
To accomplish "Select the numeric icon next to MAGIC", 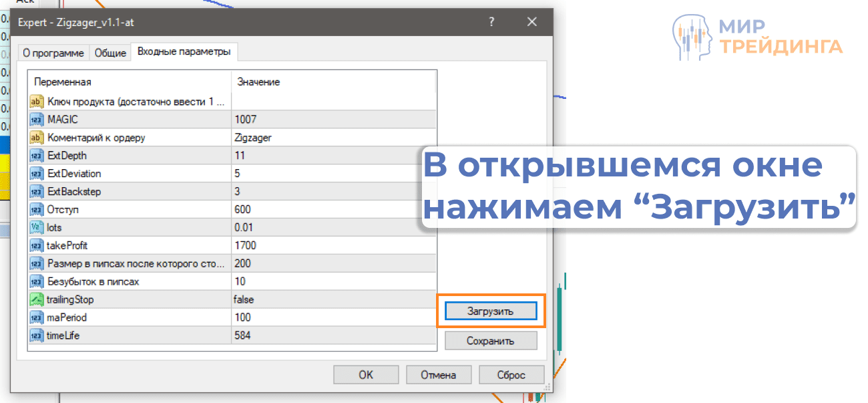I will point(36,118).
